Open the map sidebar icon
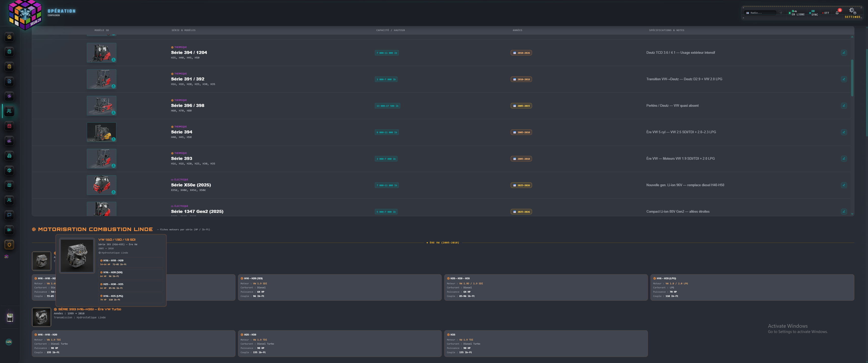868x363 pixels. pyautogui.click(x=9, y=185)
